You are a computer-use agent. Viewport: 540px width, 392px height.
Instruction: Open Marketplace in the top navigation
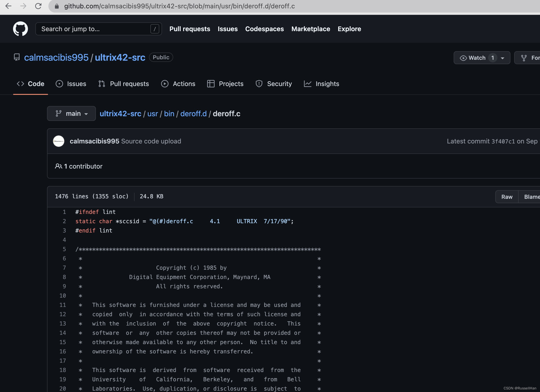311,29
